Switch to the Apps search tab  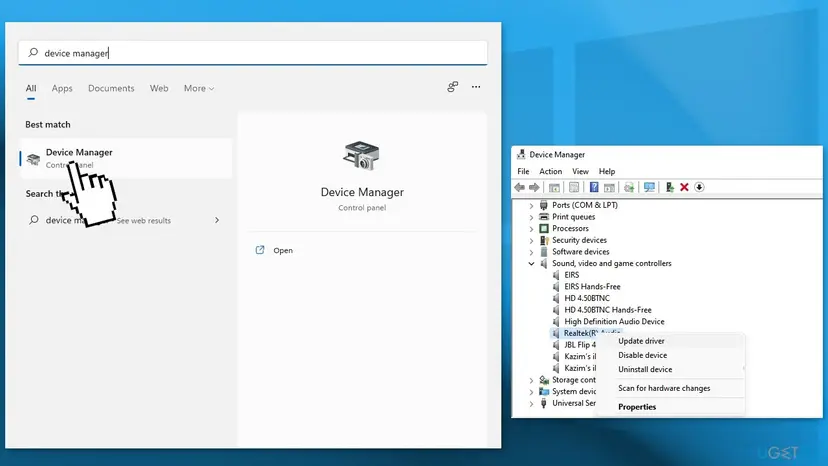click(x=62, y=88)
